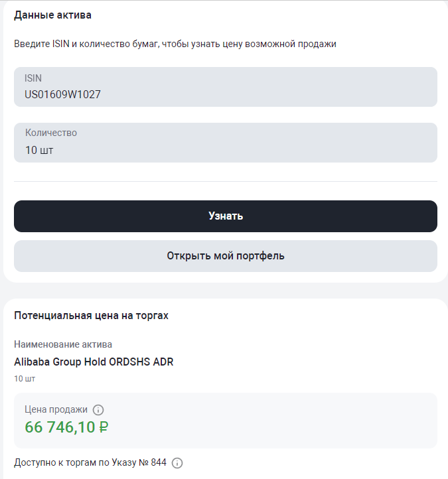Click the info icon beside Цена продажи
This screenshot has width=448, height=479.
(x=98, y=409)
